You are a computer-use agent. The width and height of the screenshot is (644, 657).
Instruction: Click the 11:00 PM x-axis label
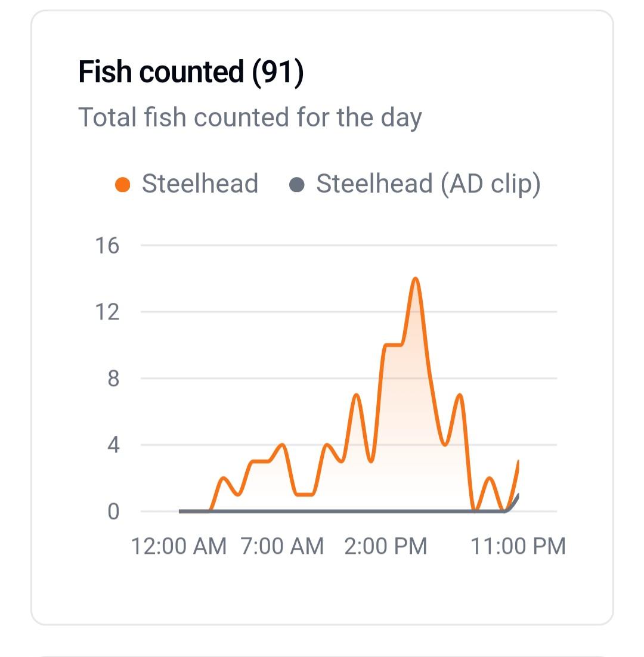(518, 546)
